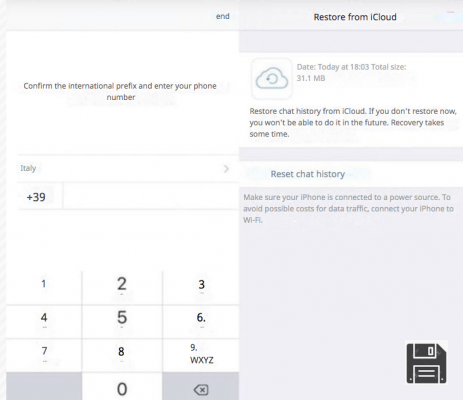Tap 'Reset chat history' option
463x400 pixels.
[308, 174]
